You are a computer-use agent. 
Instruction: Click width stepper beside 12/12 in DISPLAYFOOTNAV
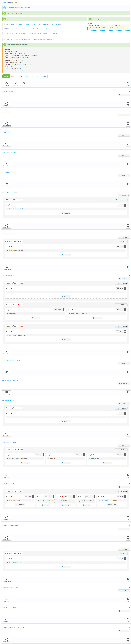125,559
